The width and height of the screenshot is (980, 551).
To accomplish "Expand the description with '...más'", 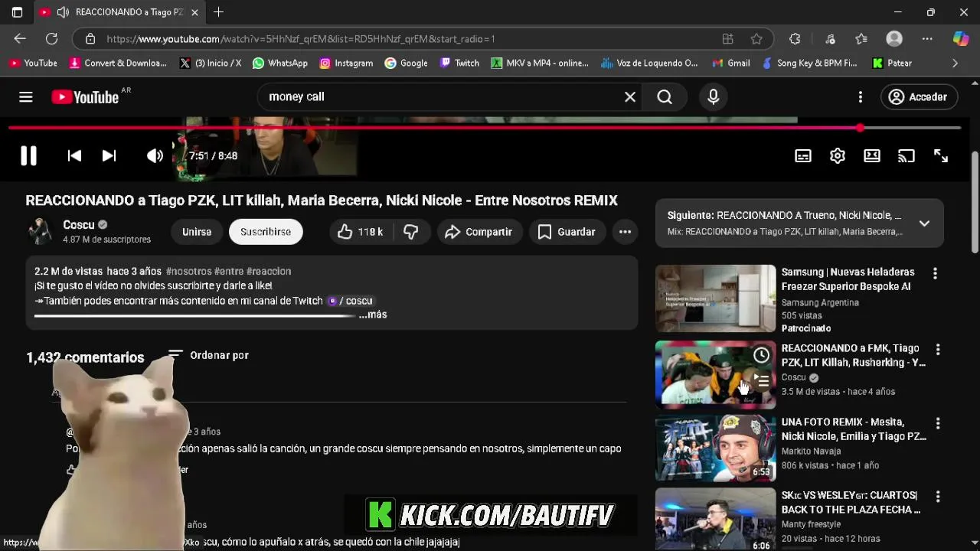I will click(373, 315).
